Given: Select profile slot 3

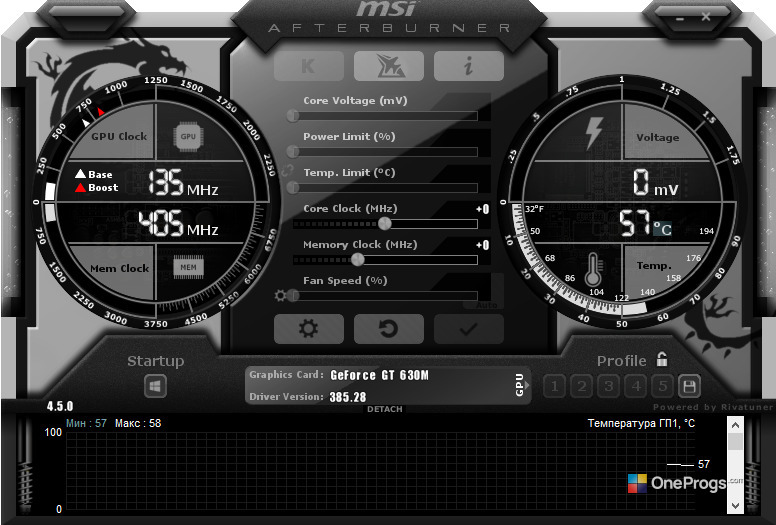Looking at the screenshot, I should (609, 386).
